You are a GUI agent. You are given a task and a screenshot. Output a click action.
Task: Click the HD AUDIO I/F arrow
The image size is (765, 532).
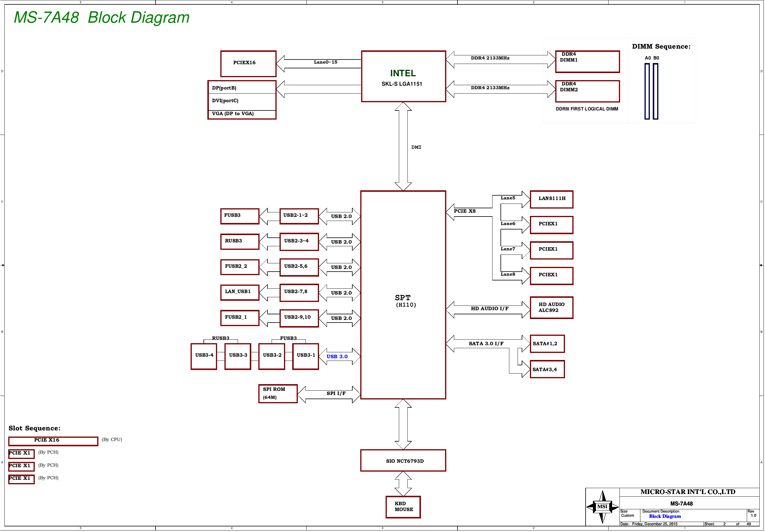(488, 310)
